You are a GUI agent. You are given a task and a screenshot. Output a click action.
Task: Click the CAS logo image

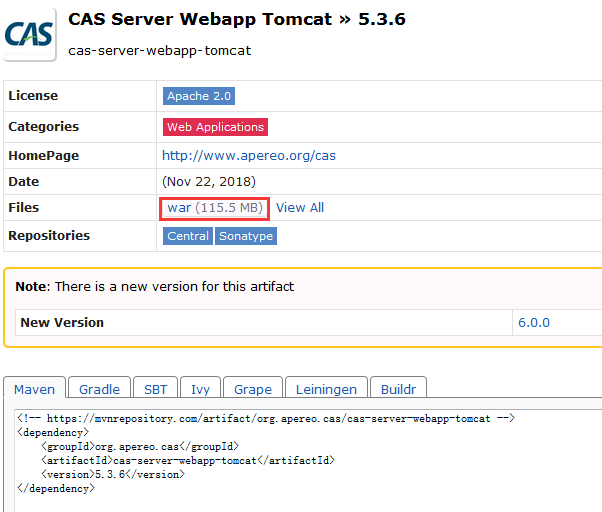pos(29,35)
